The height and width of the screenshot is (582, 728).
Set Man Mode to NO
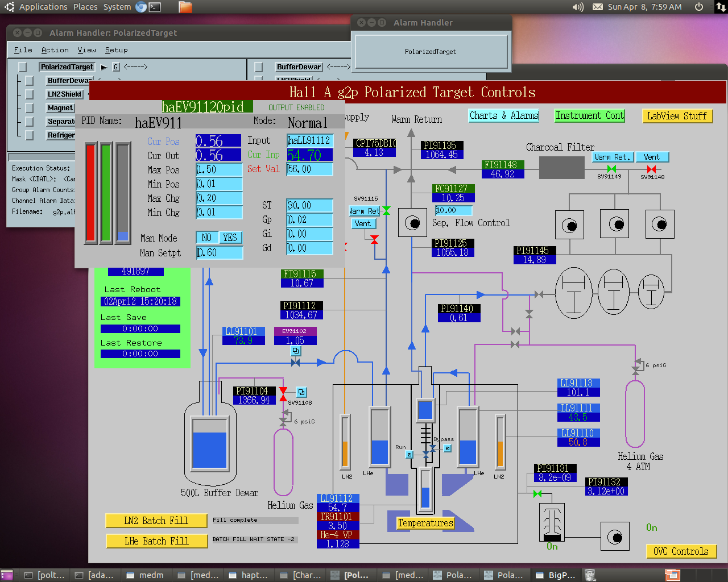(207, 238)
